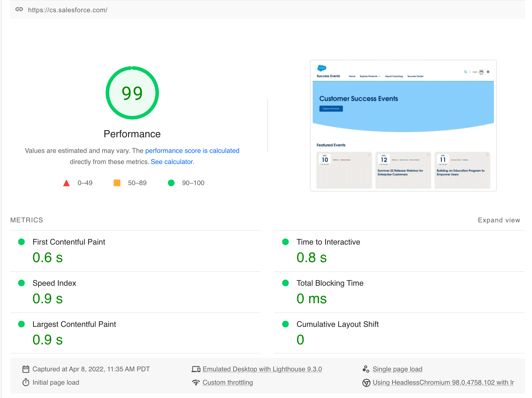Click the calendar icon next to Captured at
The width and height of the screenshot is (532, 398).
point(26,369)
